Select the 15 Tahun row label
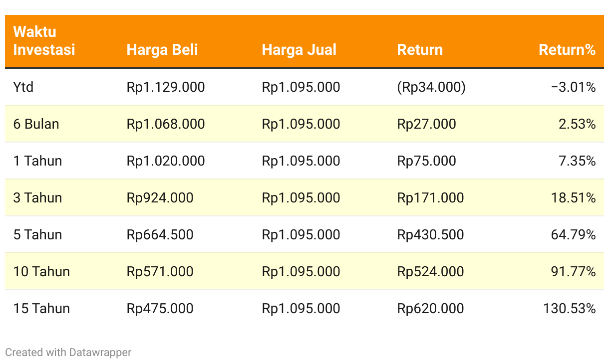 (x=41, y=309)
